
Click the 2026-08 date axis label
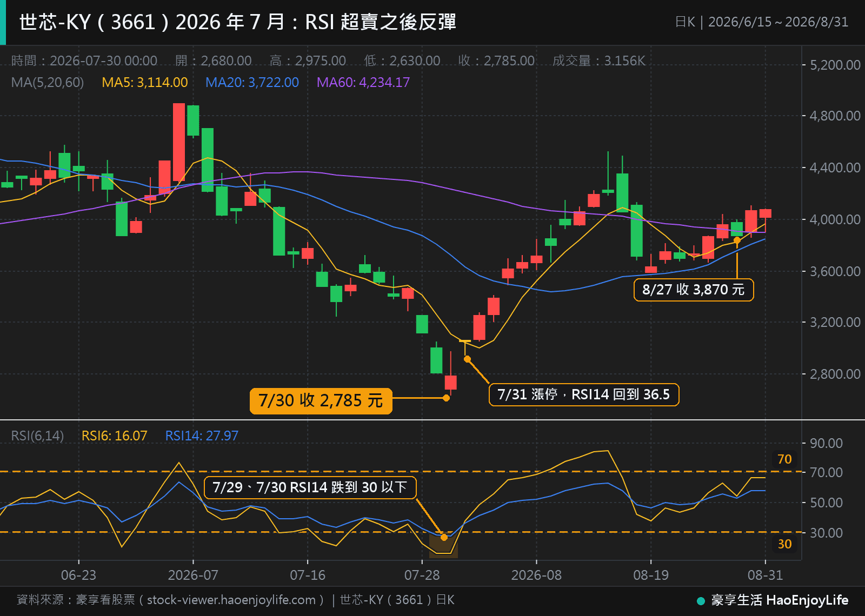(536, 575)
